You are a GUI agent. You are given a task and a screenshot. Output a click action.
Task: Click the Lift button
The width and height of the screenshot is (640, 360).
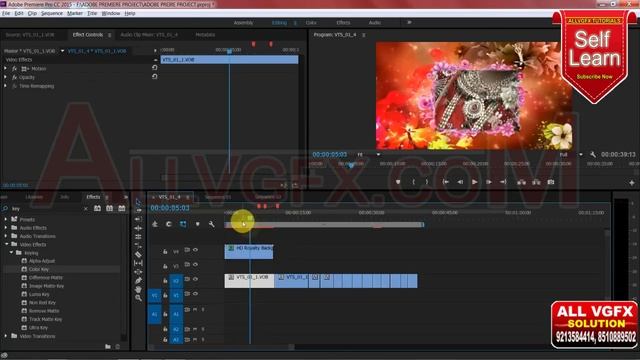[521, 182]
